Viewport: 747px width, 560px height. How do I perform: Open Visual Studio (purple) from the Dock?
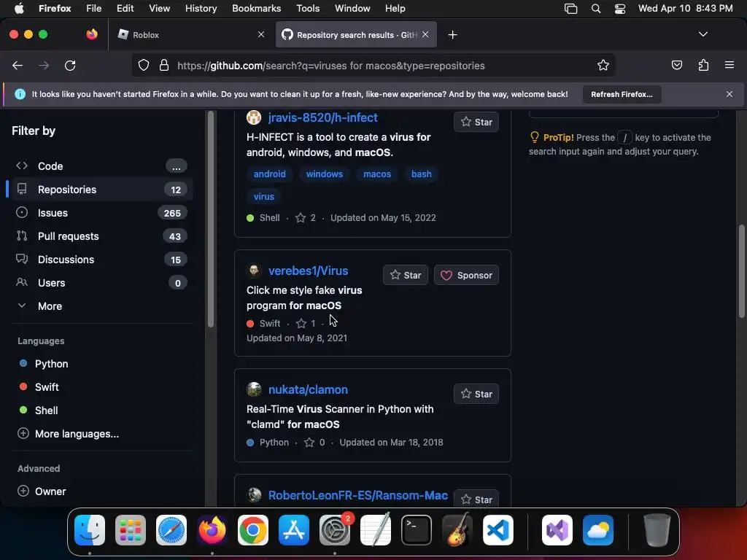point(557,530)
